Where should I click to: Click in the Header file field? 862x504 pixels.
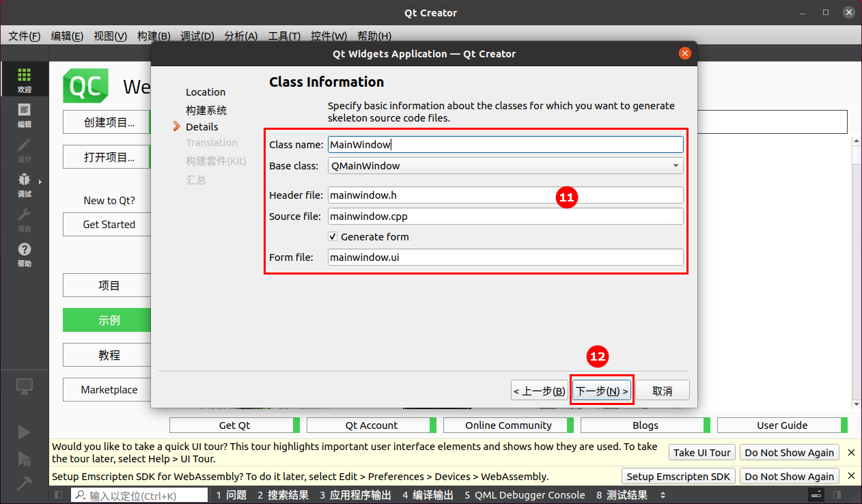pyautogui.click(x=505, y=195)
